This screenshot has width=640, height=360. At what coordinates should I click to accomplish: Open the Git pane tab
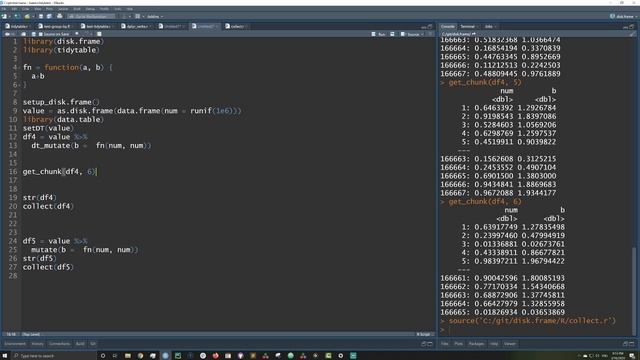tap(93, 344)
